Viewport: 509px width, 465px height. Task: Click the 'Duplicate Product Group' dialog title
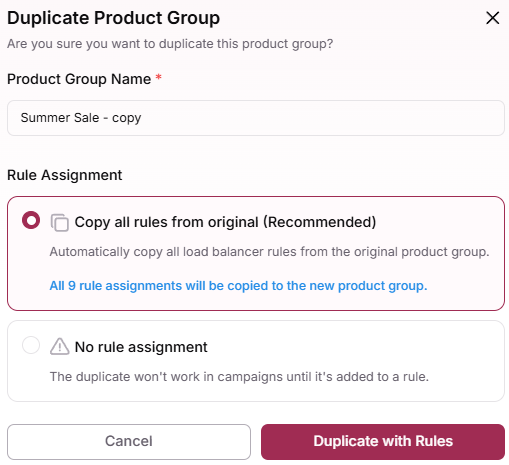[114, 18]
